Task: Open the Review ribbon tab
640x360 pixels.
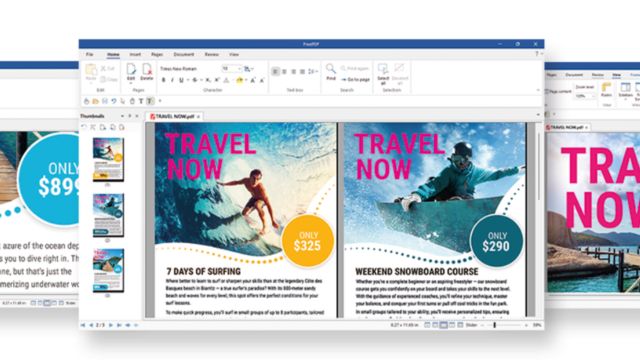Action: pos(211,54)
